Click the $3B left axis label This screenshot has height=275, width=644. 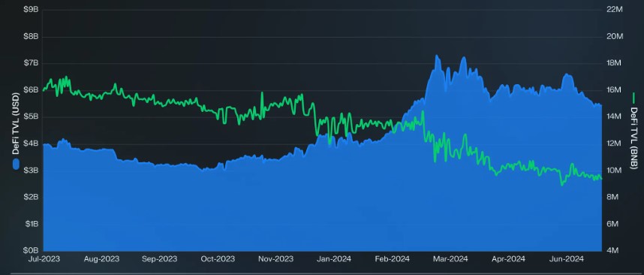click(x=32, y=170)
